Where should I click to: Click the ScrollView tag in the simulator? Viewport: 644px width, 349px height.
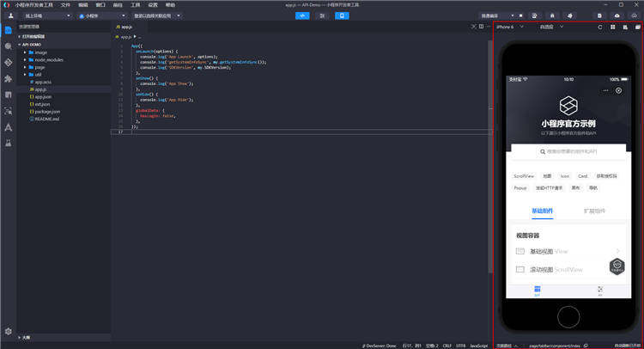(524, 175)
